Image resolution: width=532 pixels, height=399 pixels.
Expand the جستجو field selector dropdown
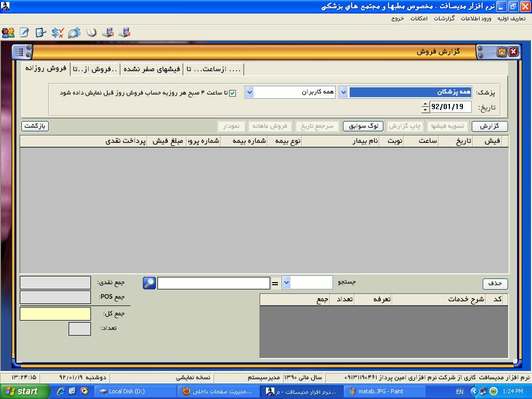tap(286, 282)
